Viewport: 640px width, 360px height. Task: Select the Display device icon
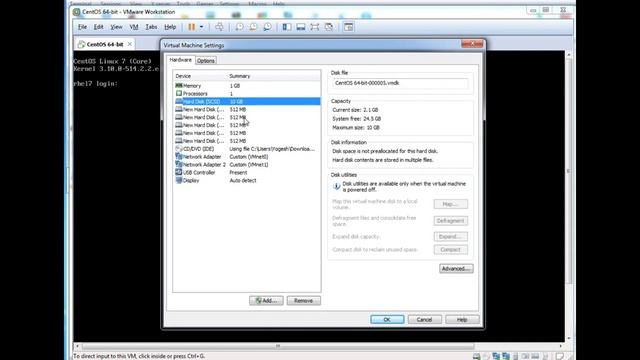[x=179, y=180]
